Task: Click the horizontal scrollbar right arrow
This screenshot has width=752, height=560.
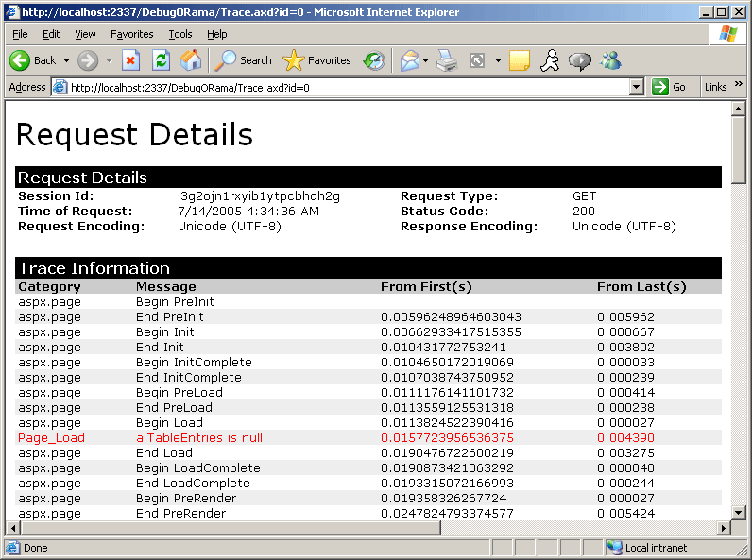Action: point(724,527)
